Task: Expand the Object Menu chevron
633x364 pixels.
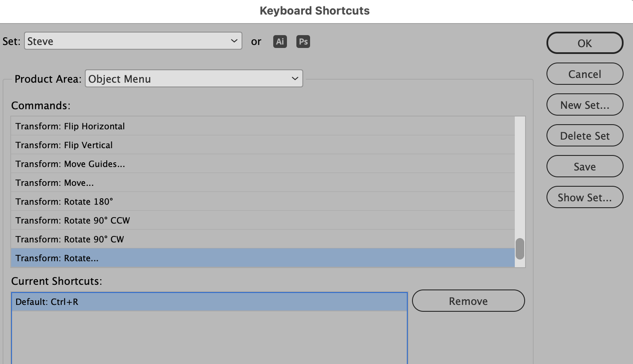Action: click(x=294, y=78)
